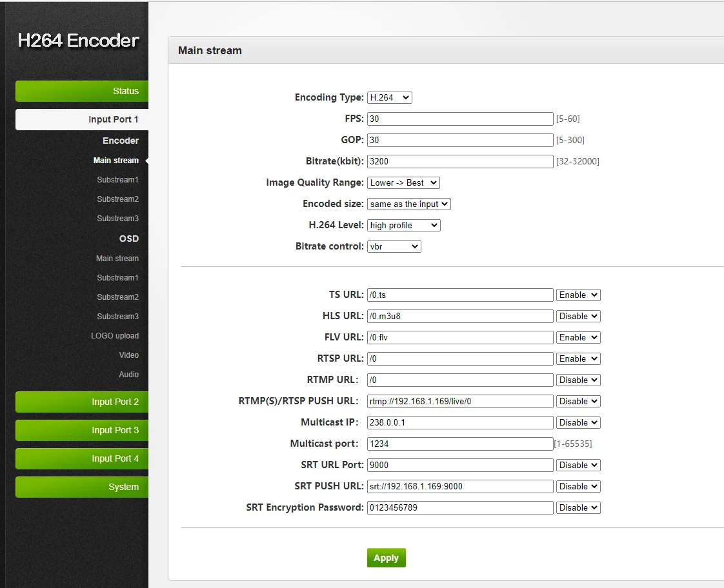
Task: Open SRT PUSH URL status dropdown
Action: coord(578,486)
